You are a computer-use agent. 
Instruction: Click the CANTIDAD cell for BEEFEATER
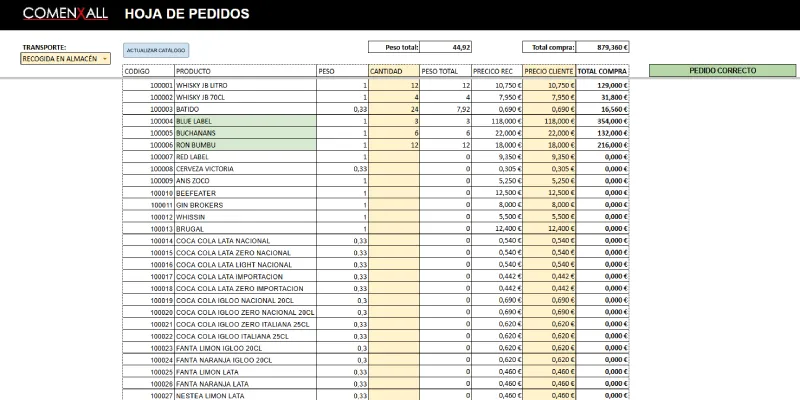tap(394, 193)
